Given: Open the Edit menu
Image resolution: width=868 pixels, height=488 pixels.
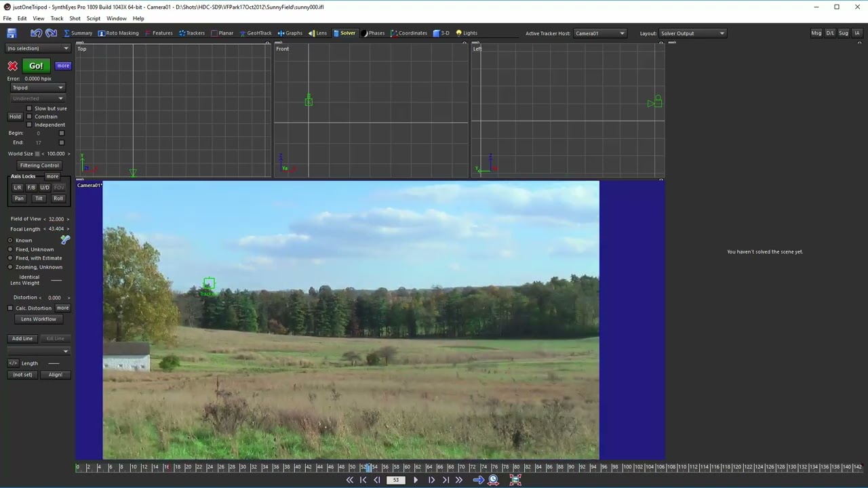Looking at the screenshot, I should [22, 18].
